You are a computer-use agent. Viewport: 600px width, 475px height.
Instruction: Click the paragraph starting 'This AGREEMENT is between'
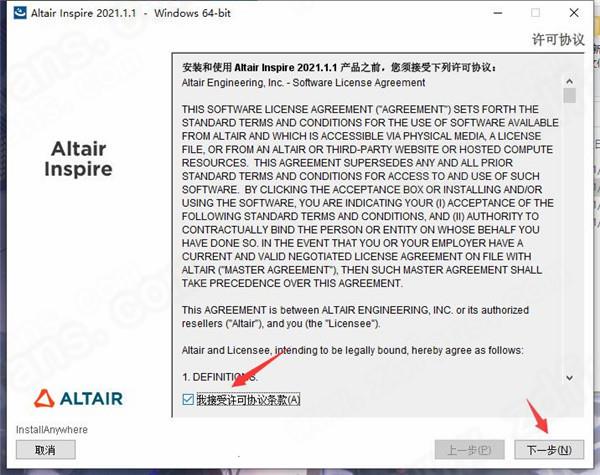click(x=355, y=317)
